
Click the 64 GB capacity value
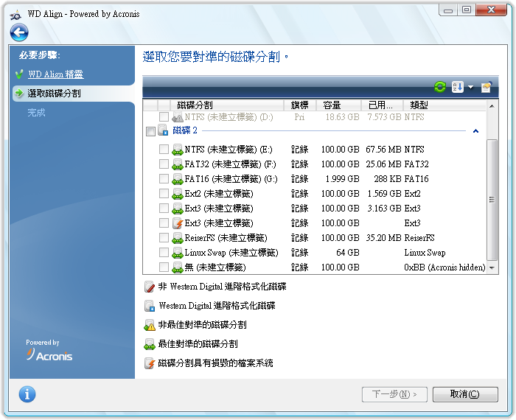click(x=347, y=253)
